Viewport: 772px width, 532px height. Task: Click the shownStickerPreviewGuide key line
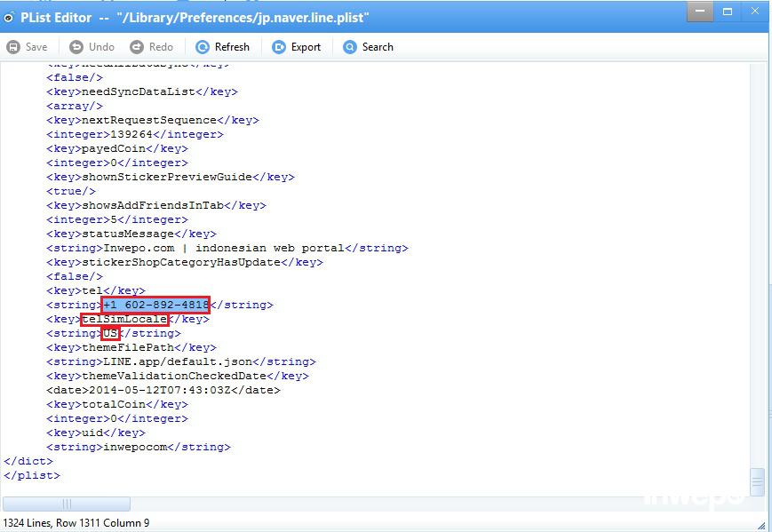pos(171,177)
